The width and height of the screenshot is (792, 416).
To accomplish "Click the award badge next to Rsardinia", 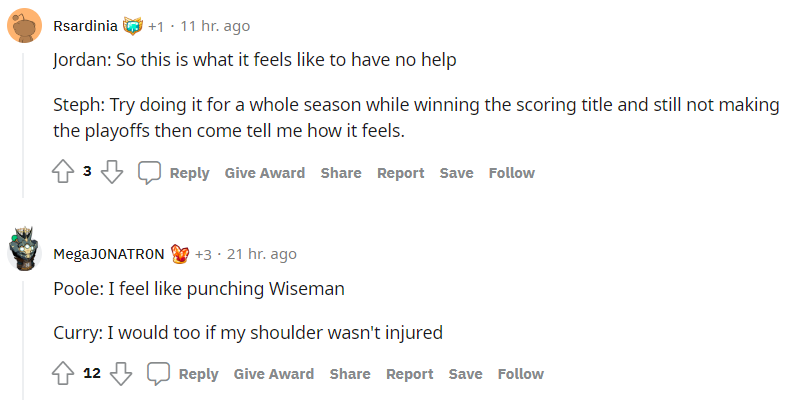I will [133, 26].
